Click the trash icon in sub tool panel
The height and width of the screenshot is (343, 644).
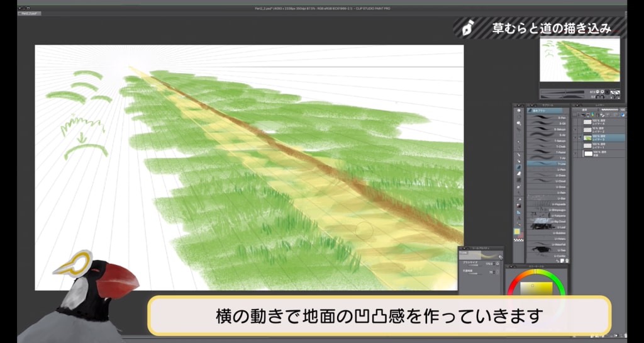point(567,260)
